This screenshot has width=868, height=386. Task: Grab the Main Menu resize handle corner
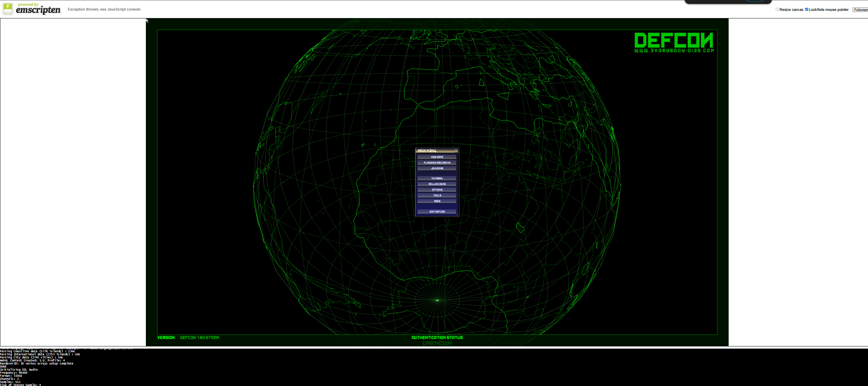pos(457,215)
